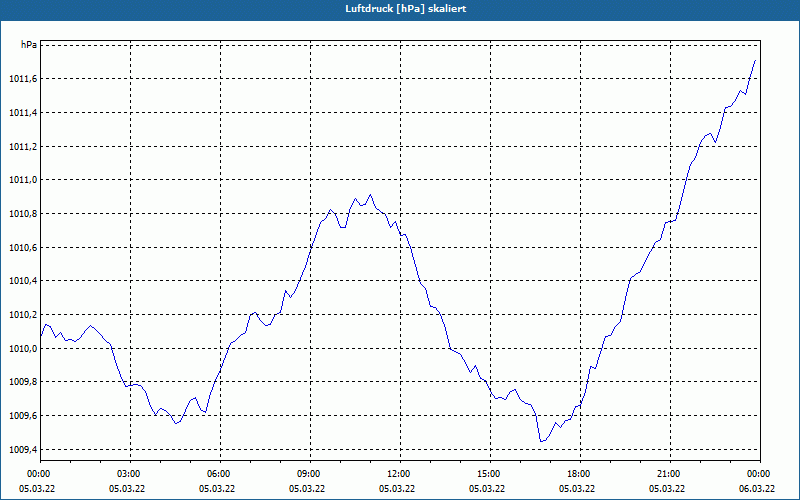The image size is (800, 500).
Task: Select the y-axis value '1010,2'
Action: click(23, 315)
